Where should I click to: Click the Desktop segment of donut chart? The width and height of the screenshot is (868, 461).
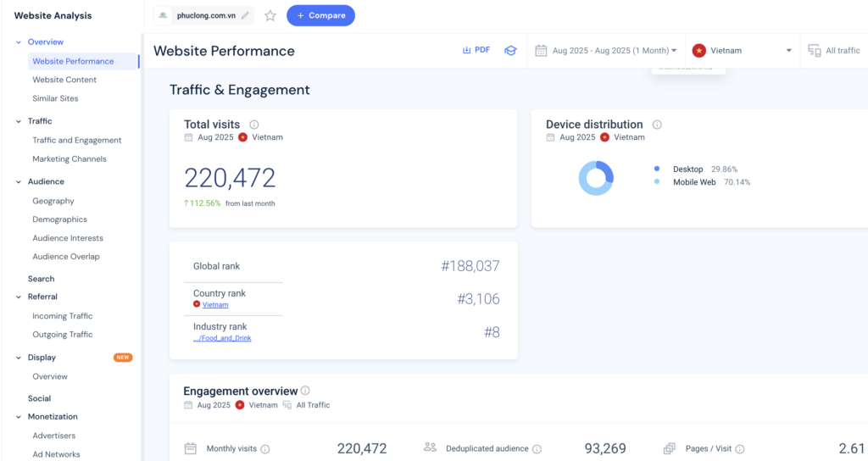(x=605, y=169)
